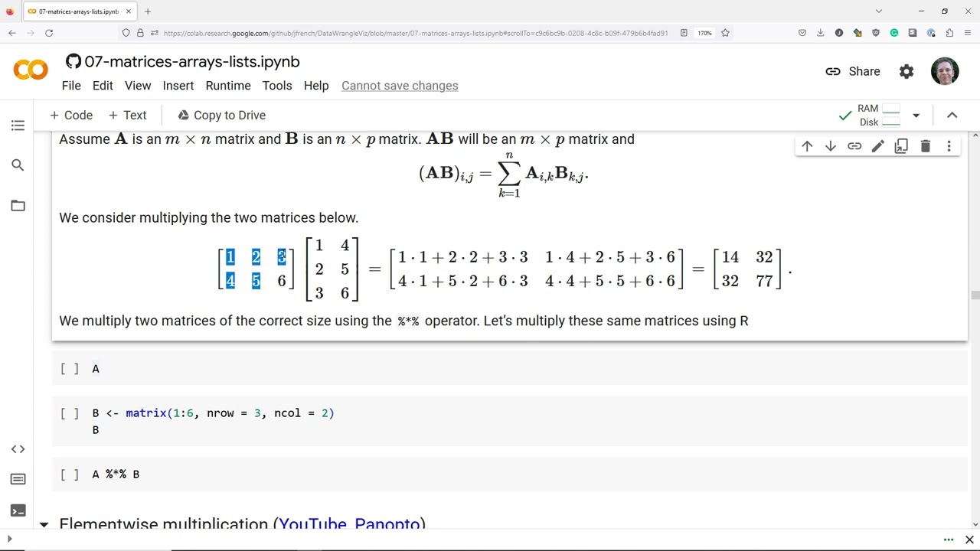
Task: Collapse the Colab header with chevron
Action: coord(952,116)
